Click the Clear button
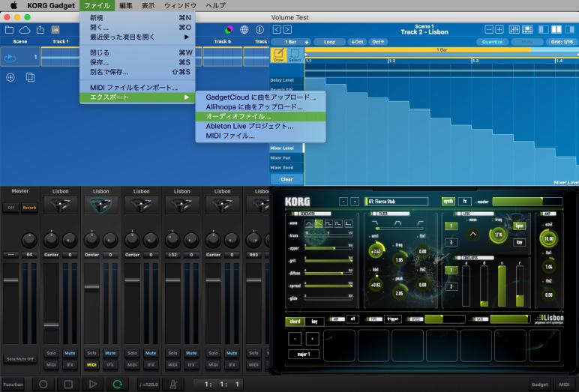 286,179
